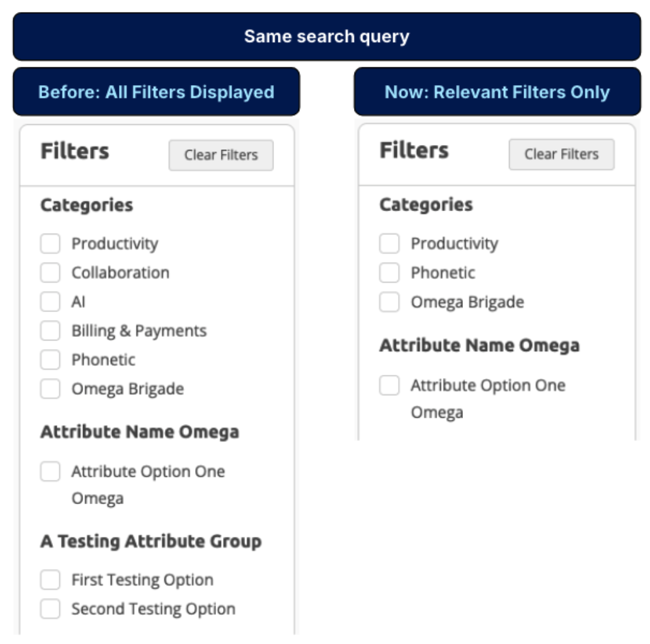Click the A Testing Attribute Group heading

coord(151,541)
